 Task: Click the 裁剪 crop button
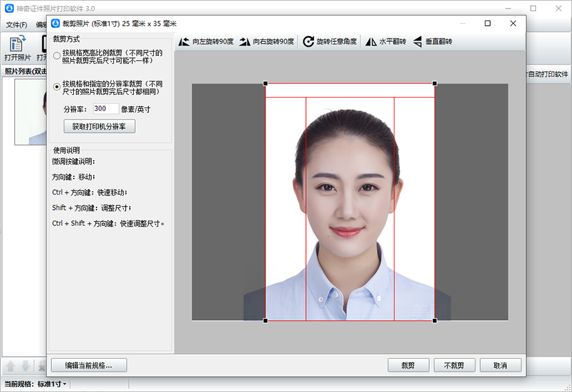pyautogui.click(x=408, y=365)
